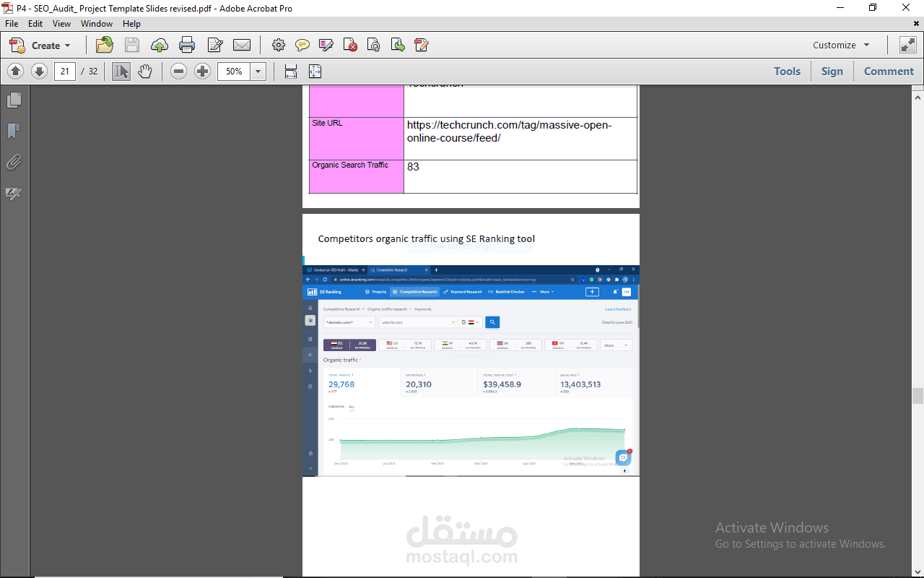Open the Create PDF button
This screenshot has width=924, height=578.
pyautogui.click(x=40, y=46)
